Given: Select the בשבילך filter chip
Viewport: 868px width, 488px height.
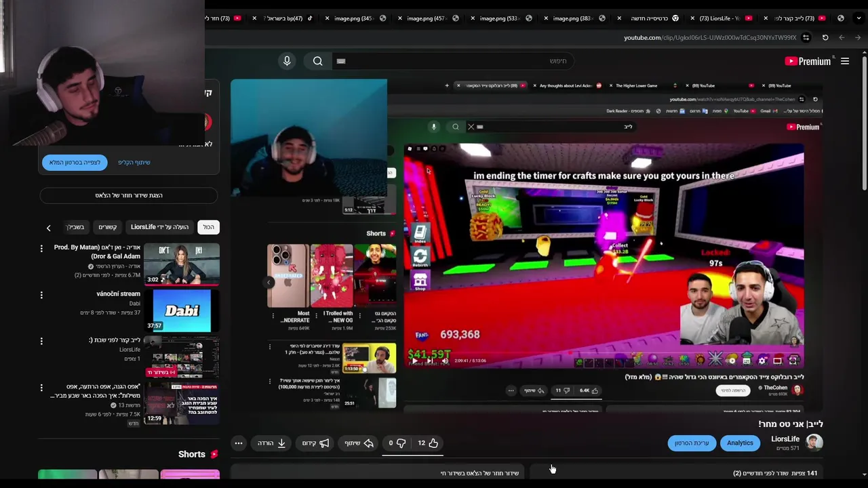Looking at the screenshot, I should 75,227.
